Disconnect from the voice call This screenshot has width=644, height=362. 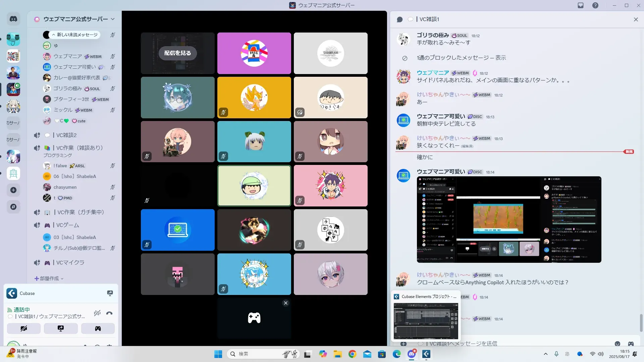tap(109, 313)
